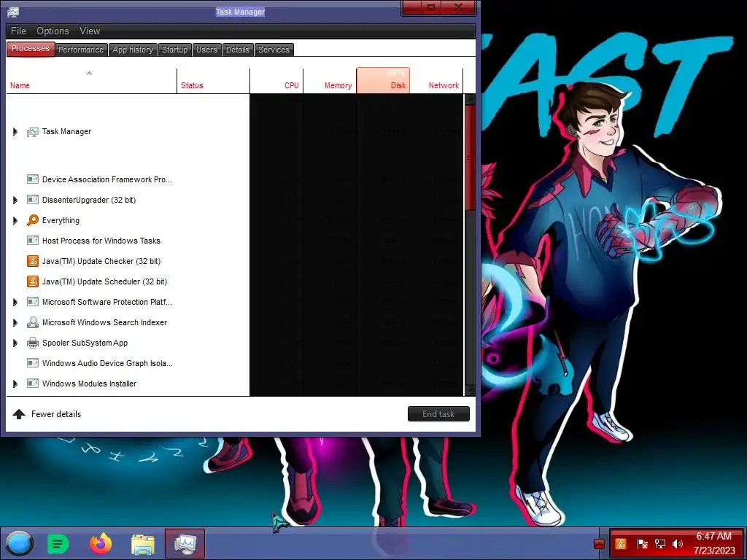This screenshot has height=560, width=747.
Task: Click the volume speaker tray icon
Action: click(678, 543)
